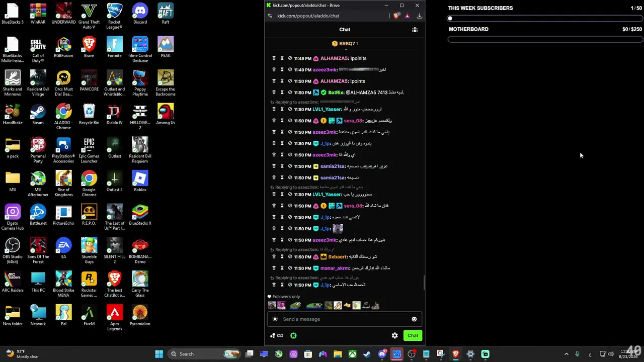Image resolution: width=644 pixels, height=362 pixels.
Task: Select the FiveM desktop icon
Action: (89, 316)
